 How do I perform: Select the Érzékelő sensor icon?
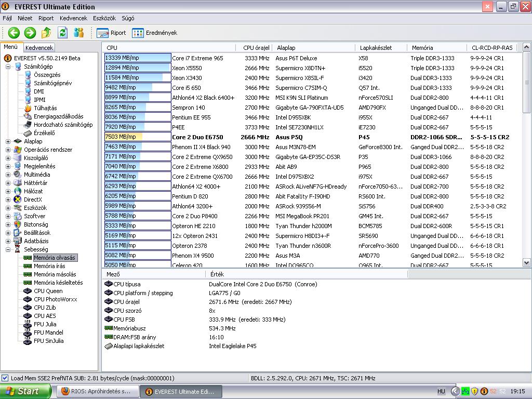[x=28, y=133]
